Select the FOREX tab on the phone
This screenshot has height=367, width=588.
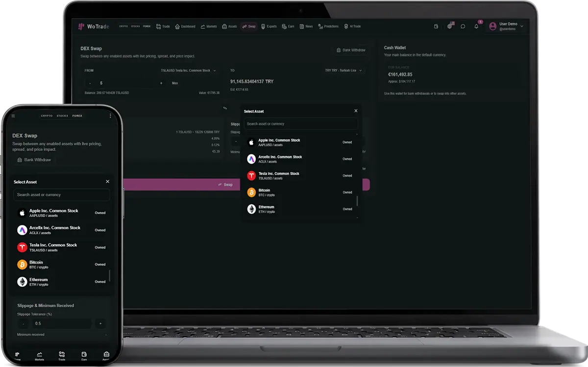click(77, 116)
